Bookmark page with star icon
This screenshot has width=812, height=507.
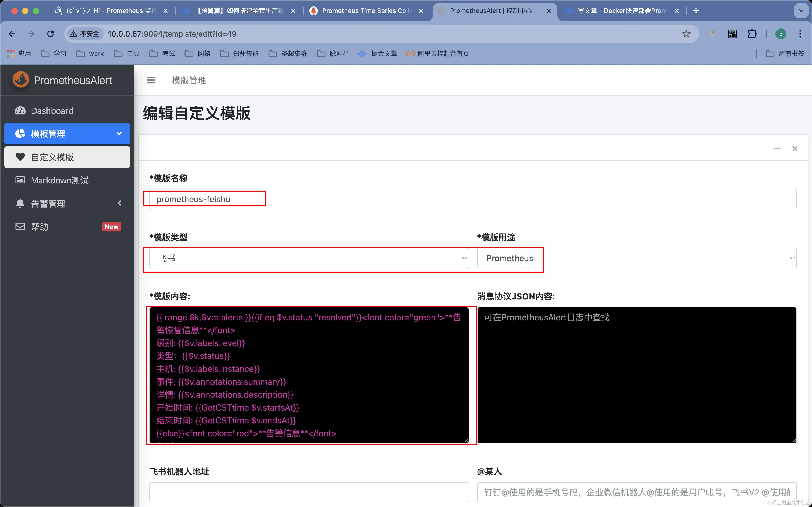686,34
